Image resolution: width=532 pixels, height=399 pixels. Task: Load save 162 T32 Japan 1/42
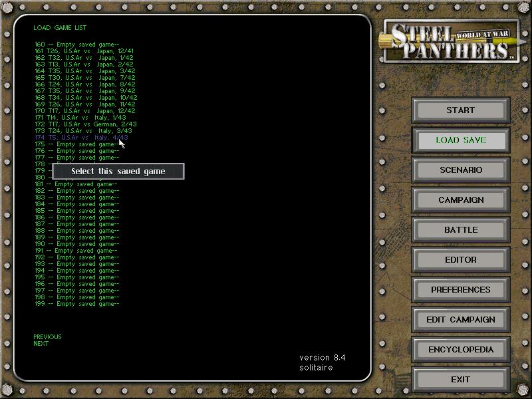tap(84, 58)
